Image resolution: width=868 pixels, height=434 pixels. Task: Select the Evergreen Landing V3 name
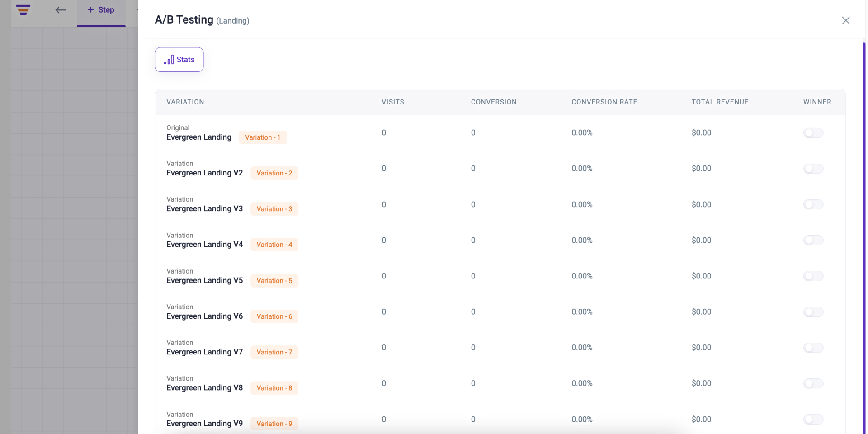[x=205, y=208]
